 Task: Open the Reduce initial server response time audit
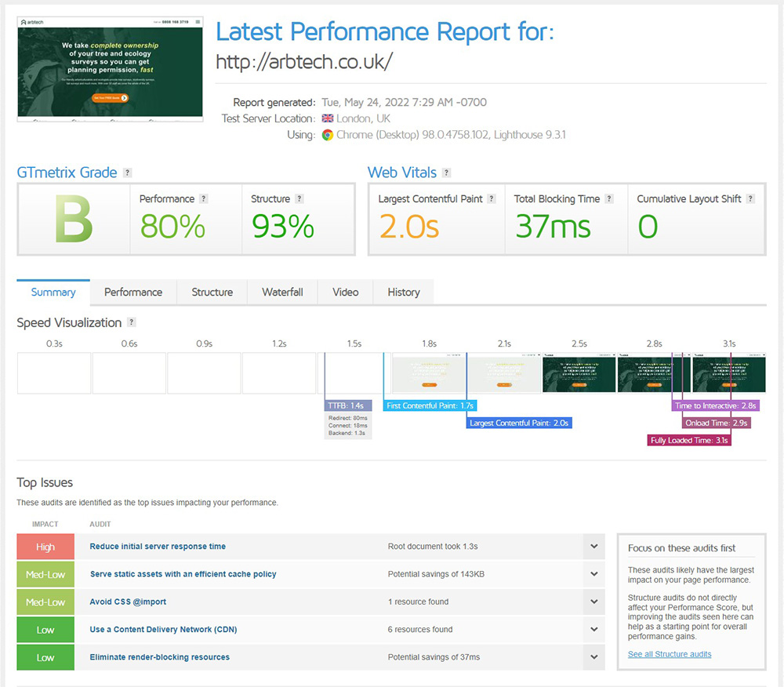(x=158, y=547)
